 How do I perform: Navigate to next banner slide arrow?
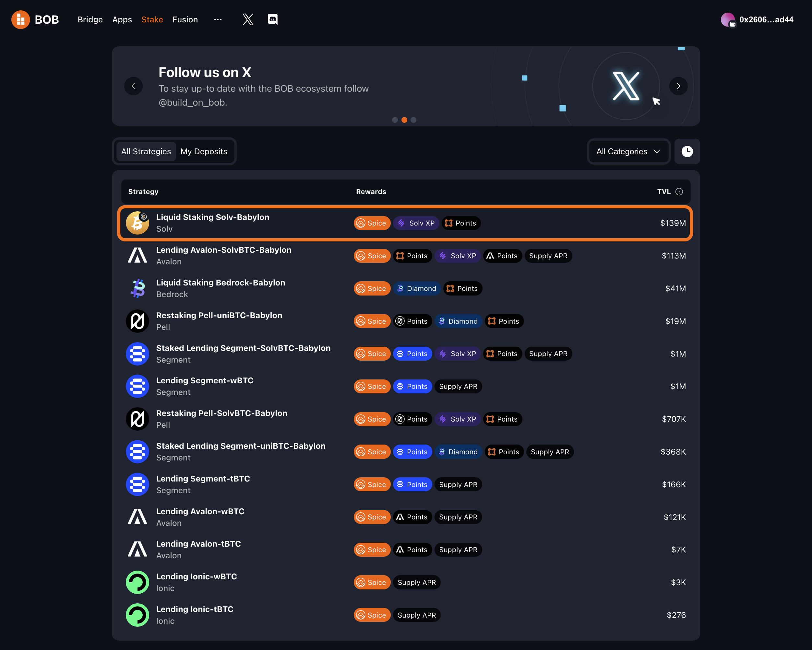[x=678, y=86]
